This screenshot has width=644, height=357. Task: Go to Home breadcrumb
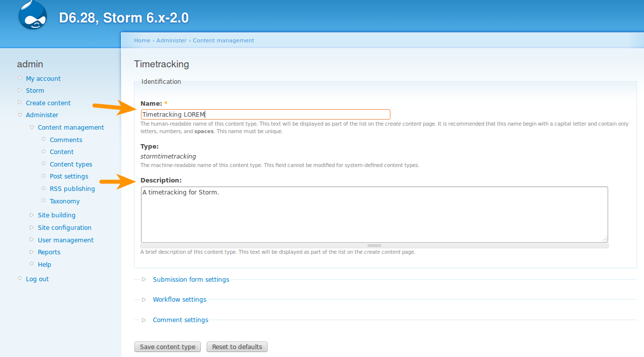142,40
